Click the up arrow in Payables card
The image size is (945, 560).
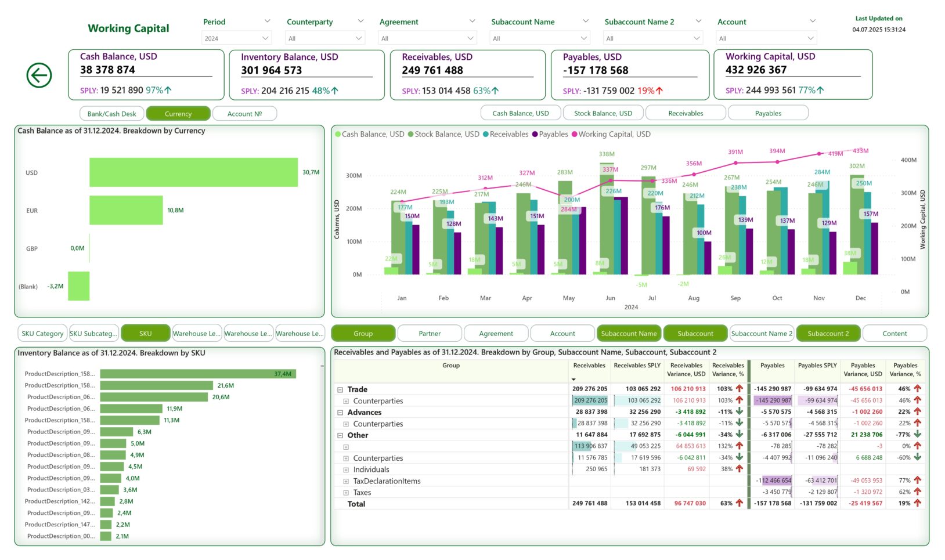pyautogui.click(x=659, y=91)
